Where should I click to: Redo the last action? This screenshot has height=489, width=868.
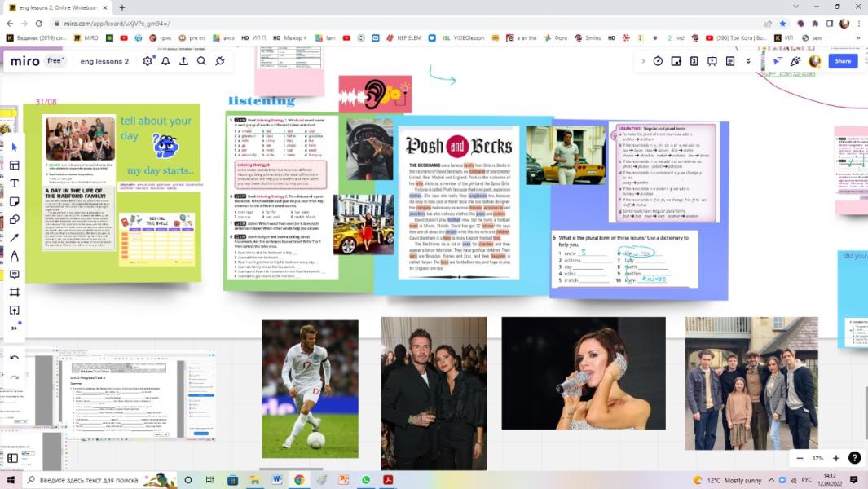(x=15, y=377)
